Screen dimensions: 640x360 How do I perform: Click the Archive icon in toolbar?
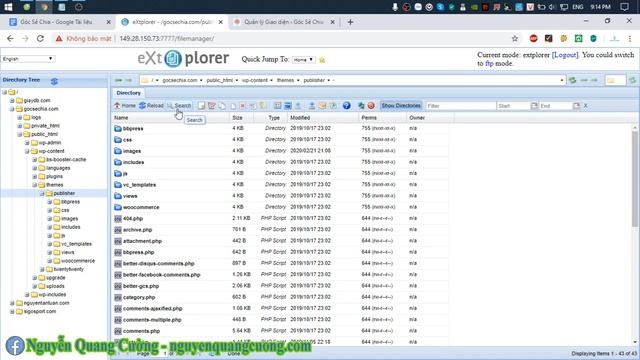[x=322, y=106]
